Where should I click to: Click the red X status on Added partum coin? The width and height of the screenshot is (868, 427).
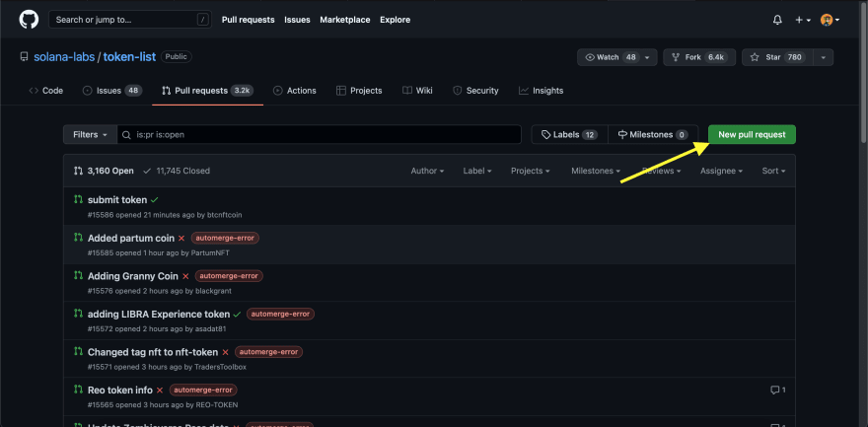[x=181, y=239]
